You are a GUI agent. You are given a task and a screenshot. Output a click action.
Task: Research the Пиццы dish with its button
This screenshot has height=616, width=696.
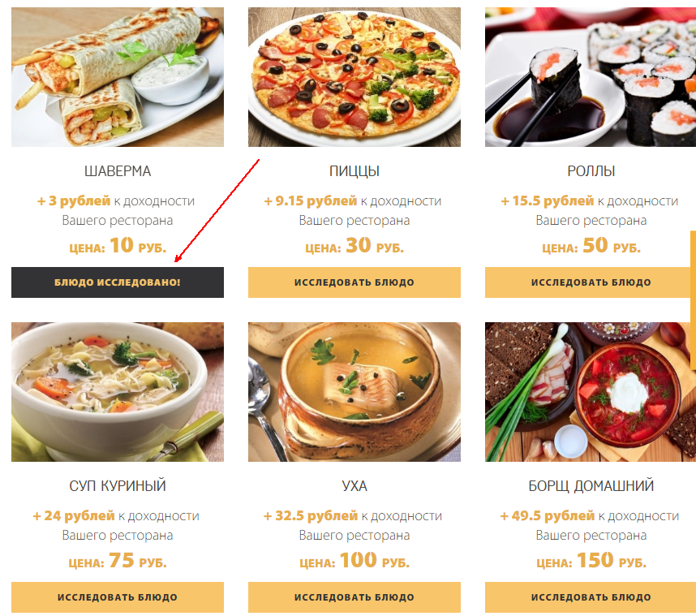click(x=354, y=282)
